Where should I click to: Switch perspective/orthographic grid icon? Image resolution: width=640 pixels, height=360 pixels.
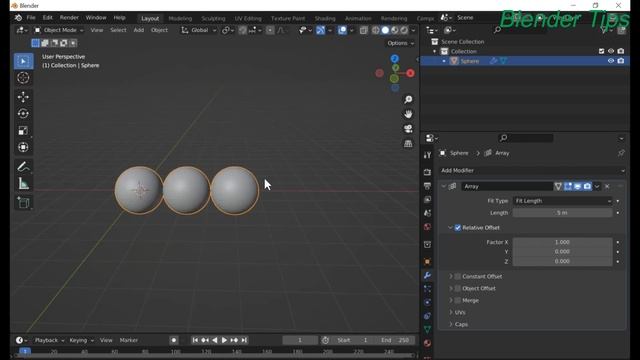pyautogui.click(x=408, y=144)
